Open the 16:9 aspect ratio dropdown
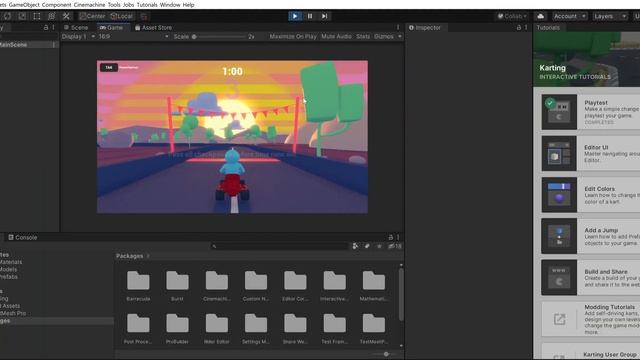640x360 pixels. pyautogui.click(x=133, y=36)
